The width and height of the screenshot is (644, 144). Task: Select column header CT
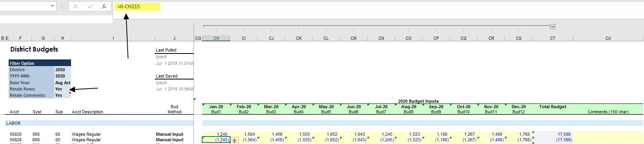[553, 38]
